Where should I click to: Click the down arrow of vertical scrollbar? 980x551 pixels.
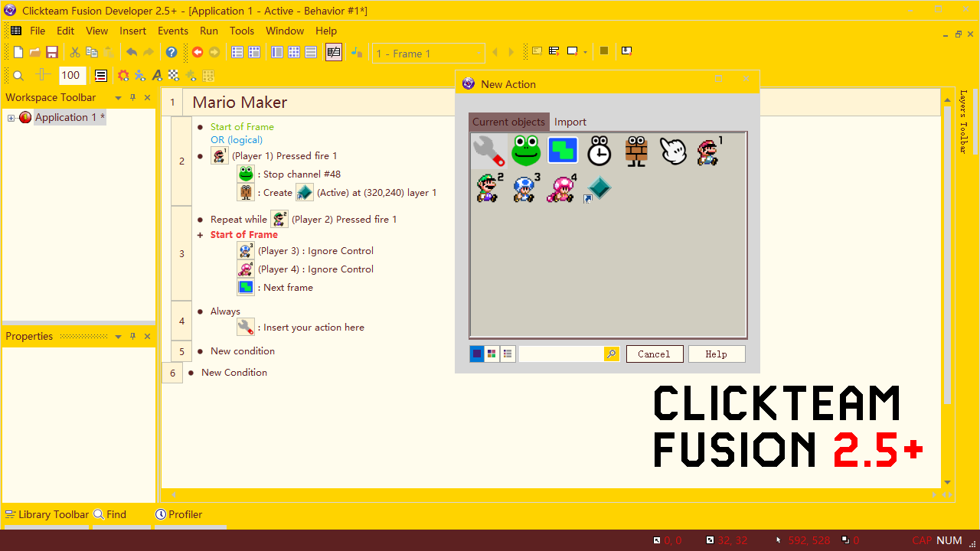point(948,483)
